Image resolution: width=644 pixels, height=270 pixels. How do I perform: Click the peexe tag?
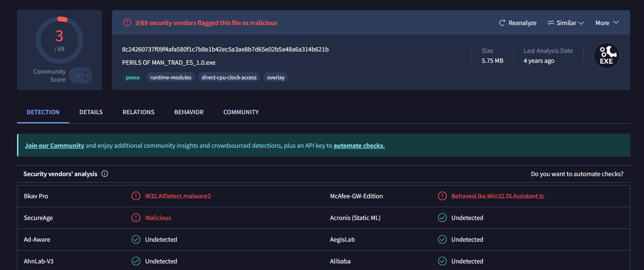[x=133, y=77]
